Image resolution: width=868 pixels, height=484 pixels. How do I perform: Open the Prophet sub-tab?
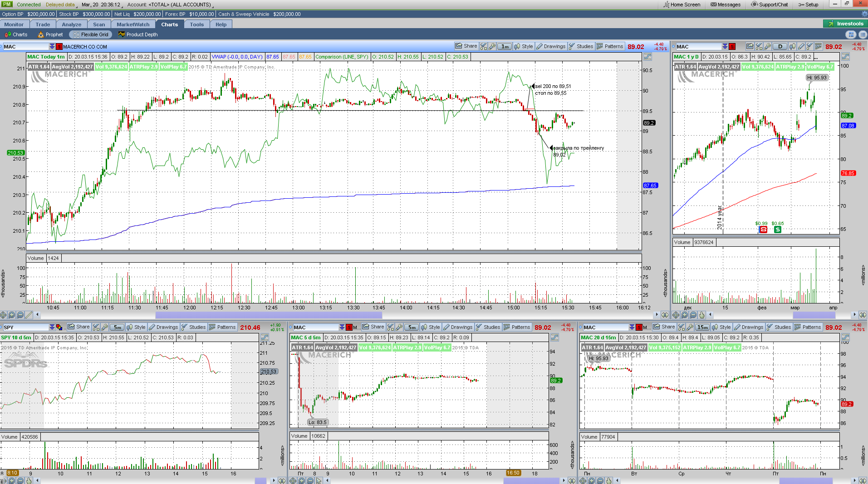pyautogui.click(x=50, y=34)
